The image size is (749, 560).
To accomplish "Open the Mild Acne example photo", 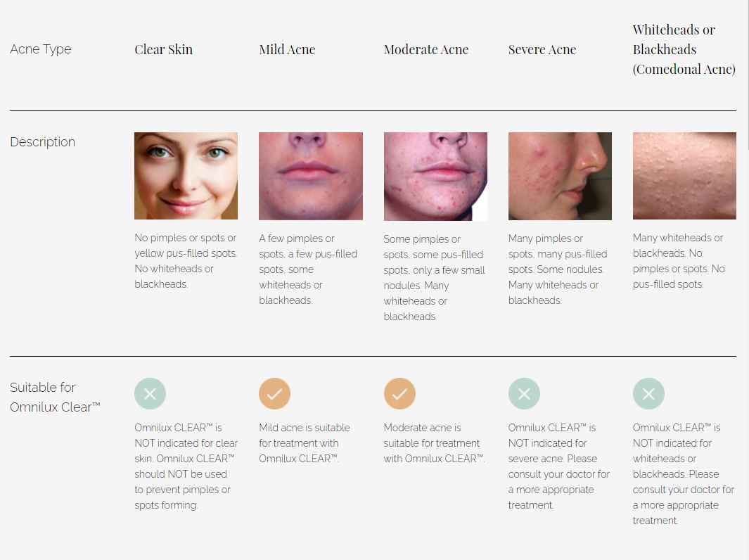I will click(311, 176).
